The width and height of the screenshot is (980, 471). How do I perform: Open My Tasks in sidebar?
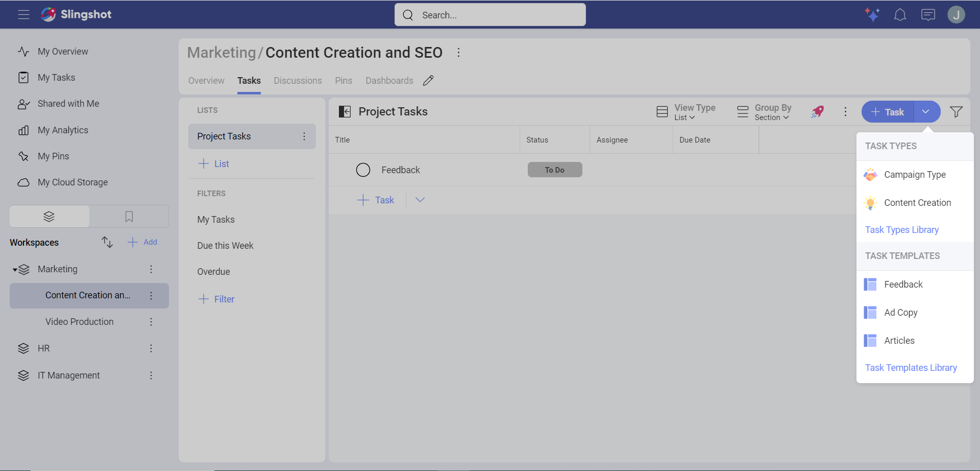tap(56, 78)
